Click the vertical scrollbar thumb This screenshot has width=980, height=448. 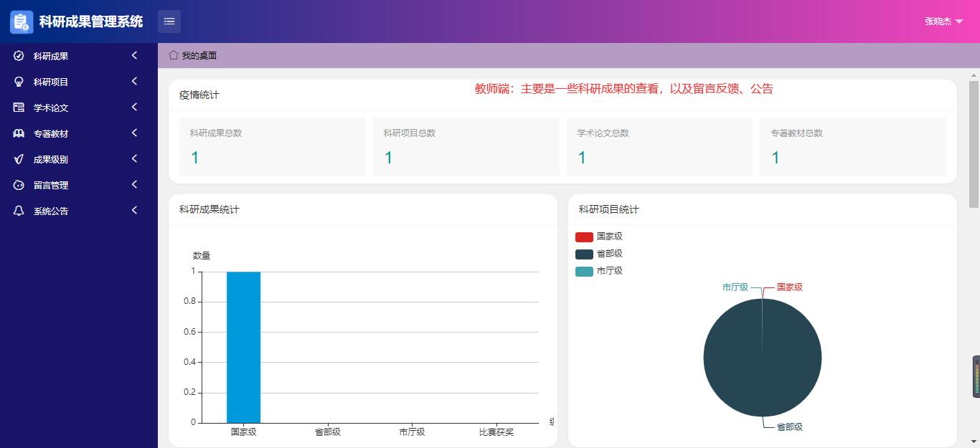point(974,143)
